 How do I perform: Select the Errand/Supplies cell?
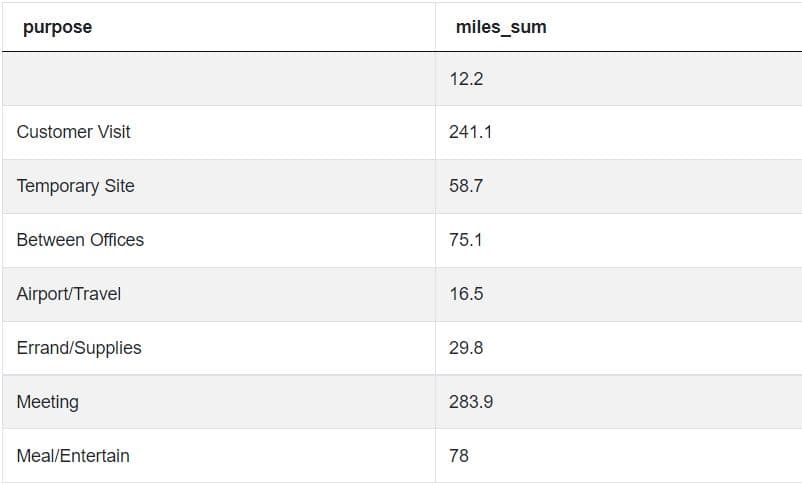(x=79, y=348)
